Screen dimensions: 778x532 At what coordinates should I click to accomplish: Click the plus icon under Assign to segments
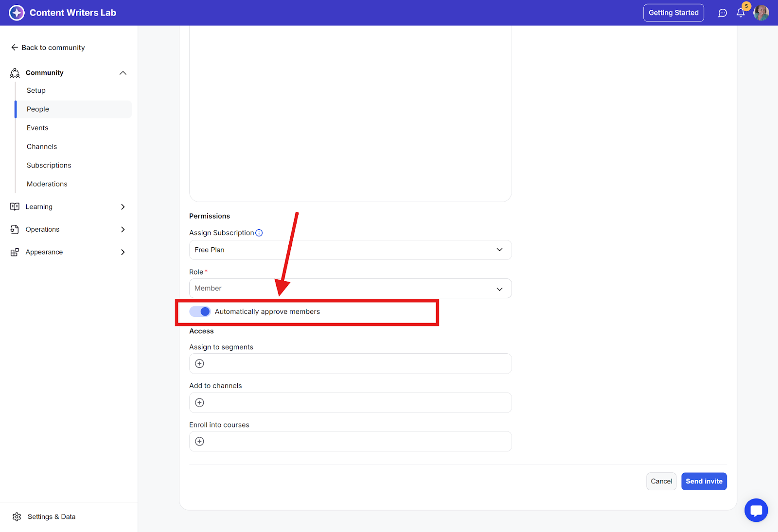tap(199, 363)
